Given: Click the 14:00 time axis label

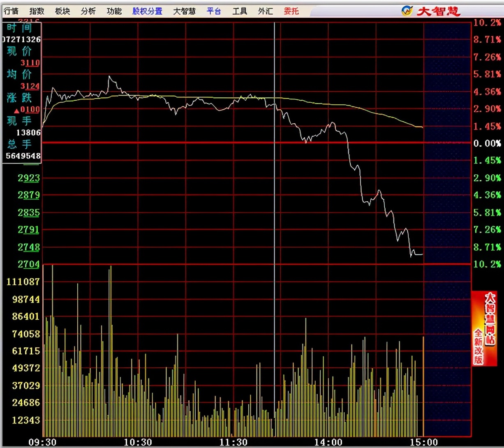Looking at the screenshot, I should tap(328, 442).
